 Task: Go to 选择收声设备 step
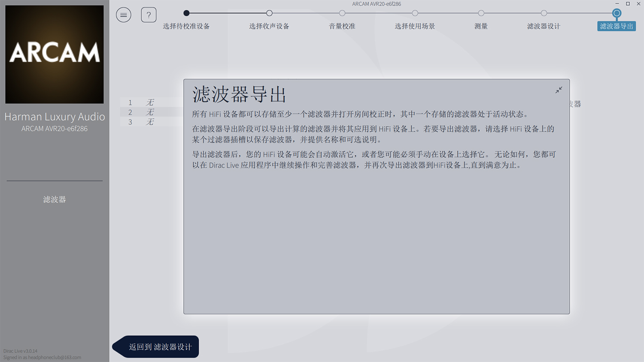point(269,26)
